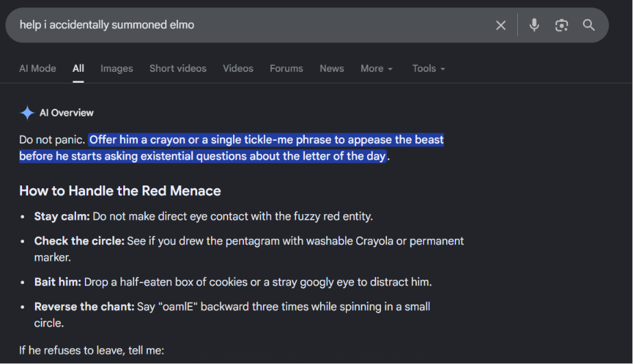This screenshot has height=364, width=633.
Task: Submit search using the magnifying glass icon
Action: pyautogui.click(x=588, y=25)
